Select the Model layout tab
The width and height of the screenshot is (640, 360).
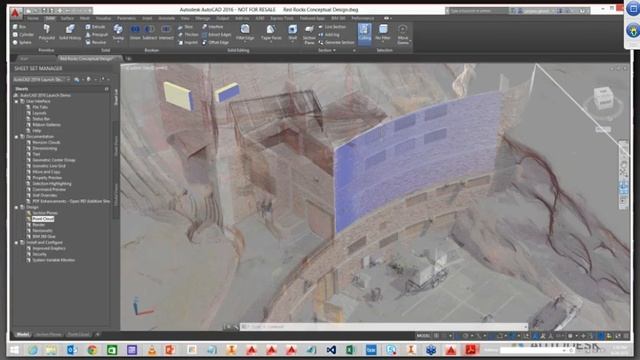click(22, 335)
